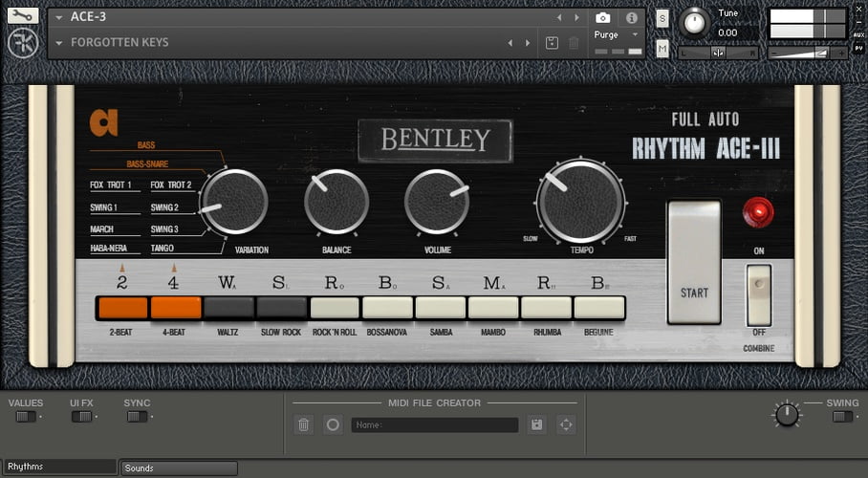Click the BENTLEY nameplate

[x=436, y=141]
